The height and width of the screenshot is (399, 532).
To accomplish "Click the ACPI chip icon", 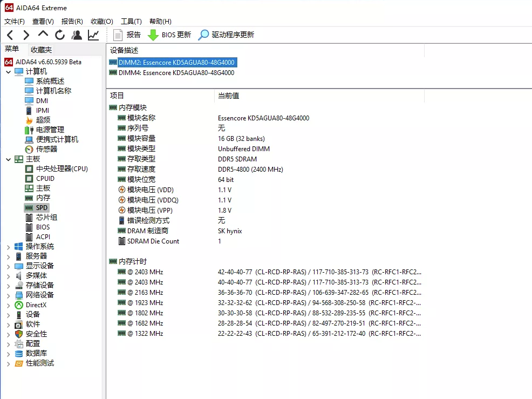I will pos(29,236).
